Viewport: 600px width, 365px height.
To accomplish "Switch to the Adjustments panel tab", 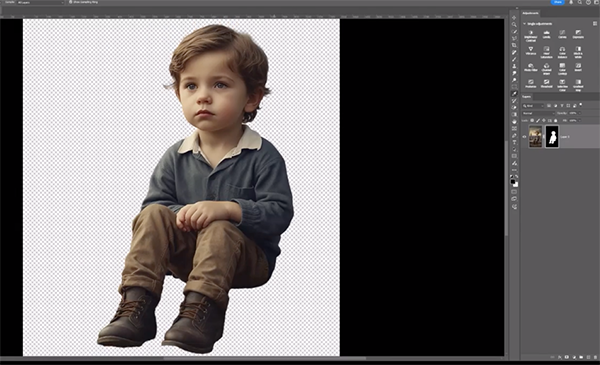I will (x=530, y=13).
